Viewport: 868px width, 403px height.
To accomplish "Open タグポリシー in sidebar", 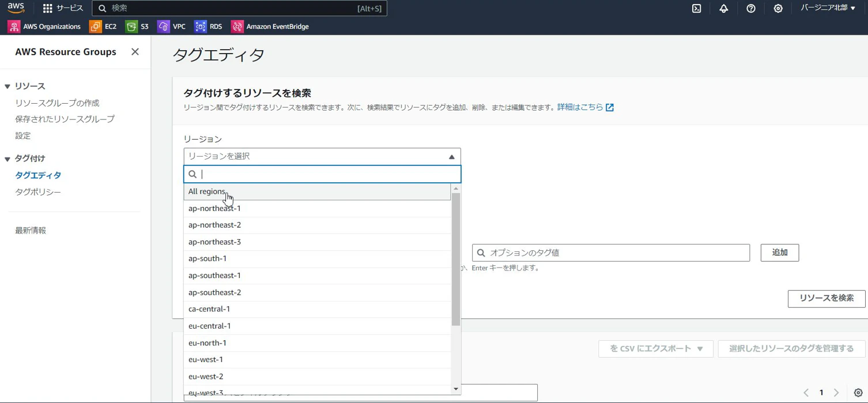I will click(38, 192).
